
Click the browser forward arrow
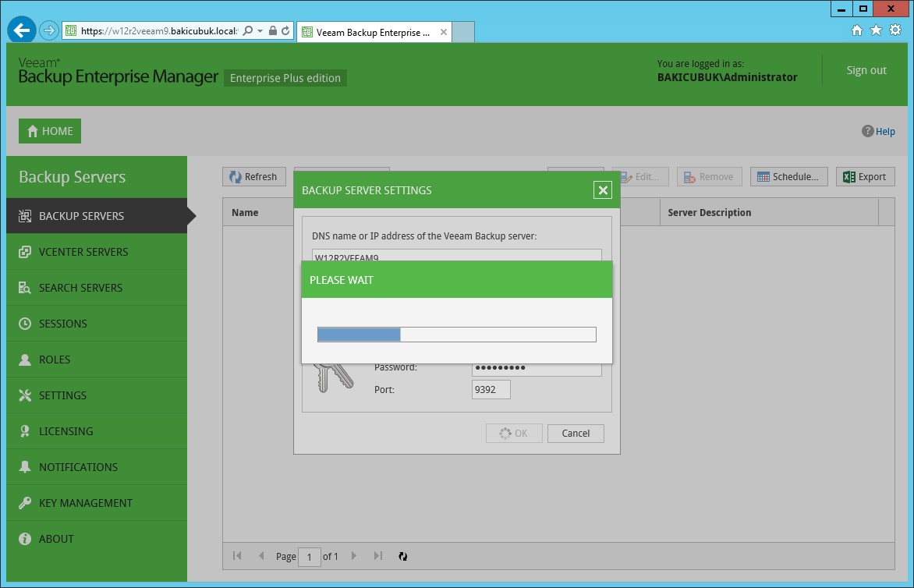click(x=49, y=30)
